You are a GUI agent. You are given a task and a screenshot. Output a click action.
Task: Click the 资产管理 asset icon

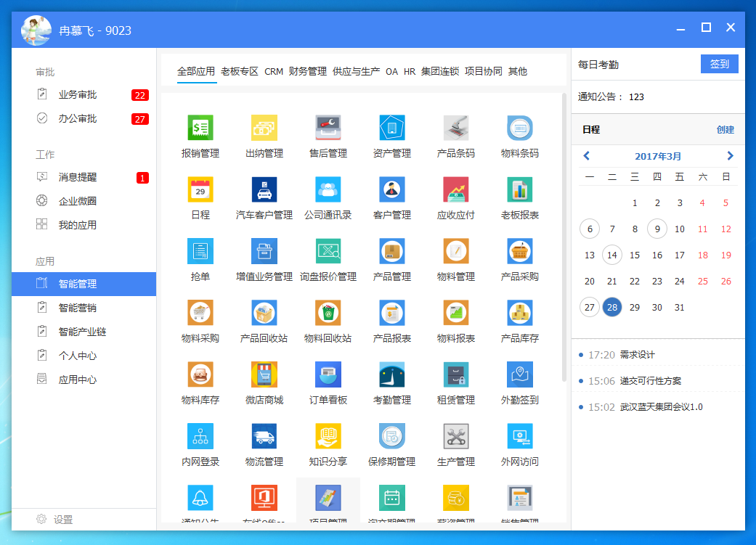click(x=392, y=128)
